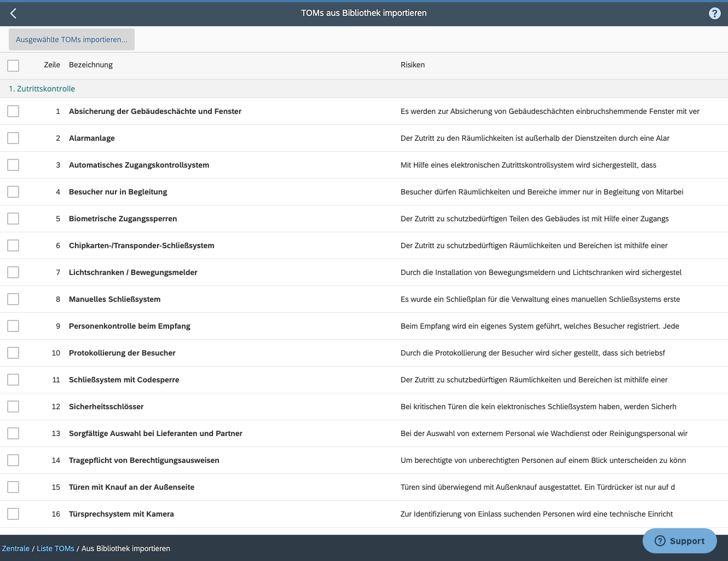728x561 pixels.
Task: Check the checkbox for Alarmanlage
Action: (13, 138)
